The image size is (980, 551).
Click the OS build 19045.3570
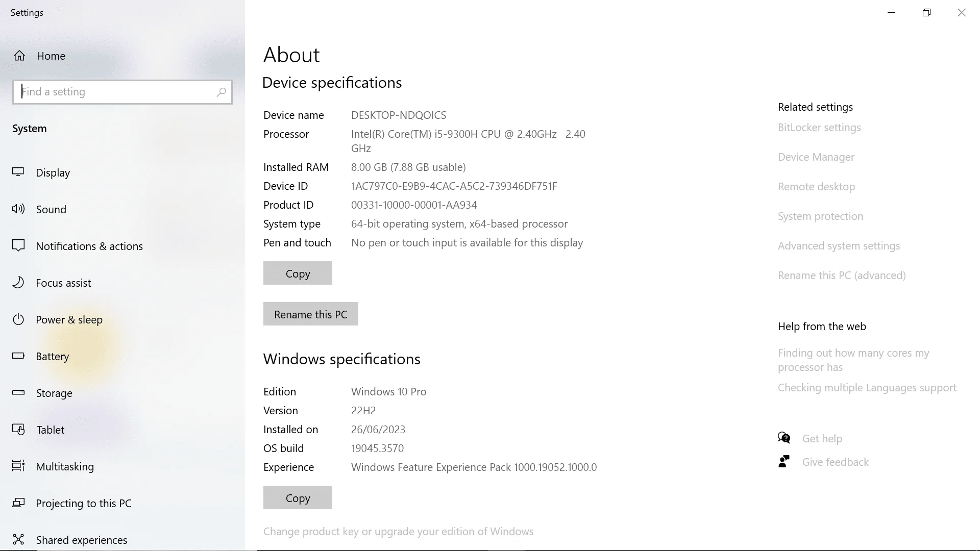click(377, 448)
